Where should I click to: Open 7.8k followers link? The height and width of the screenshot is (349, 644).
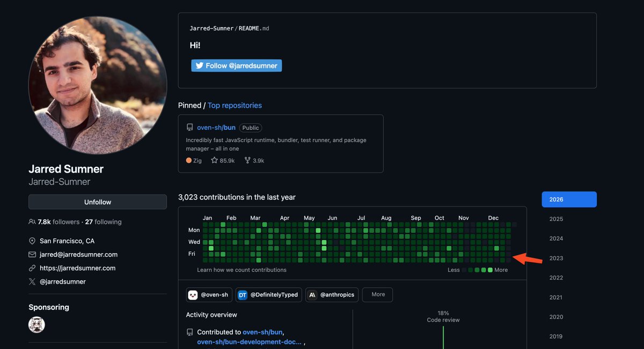58,222
